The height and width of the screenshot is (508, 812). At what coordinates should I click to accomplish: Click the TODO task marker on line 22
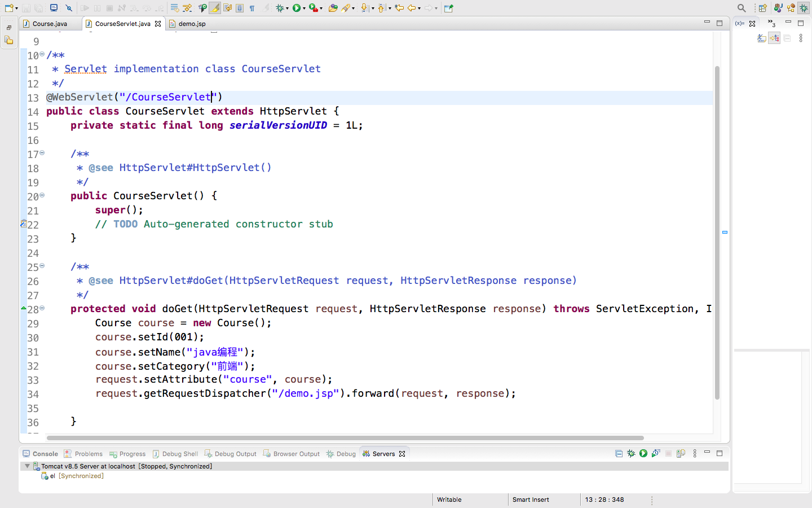point(23,224)
